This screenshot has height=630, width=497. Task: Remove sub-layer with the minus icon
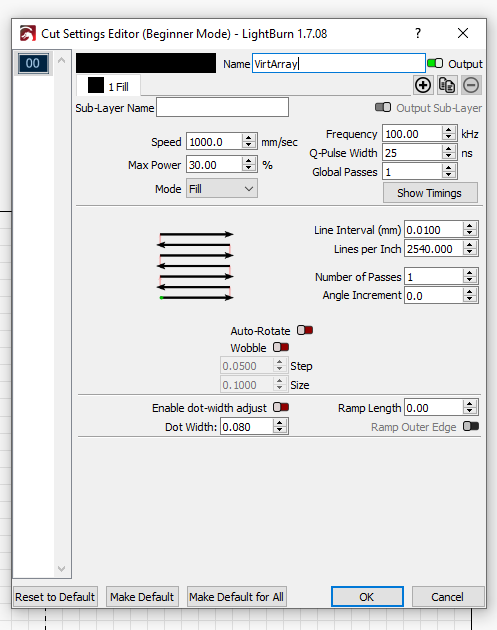[x=471, y=85]
